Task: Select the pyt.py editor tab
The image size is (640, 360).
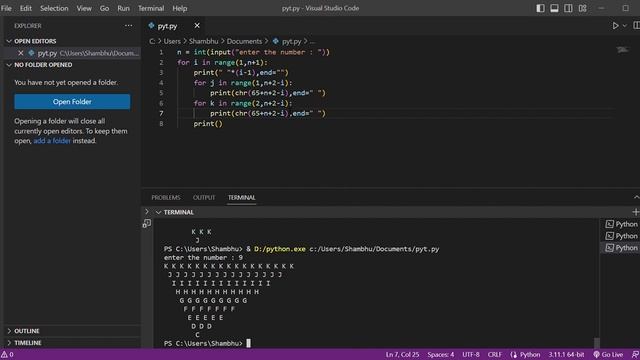Action: [167, 26]
